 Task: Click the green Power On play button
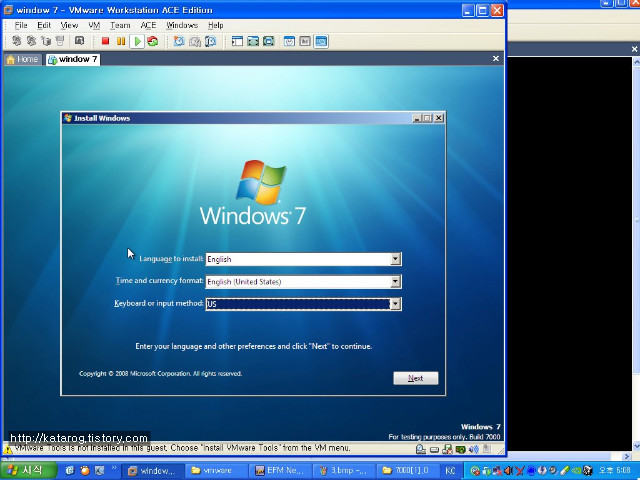[137, 41]
